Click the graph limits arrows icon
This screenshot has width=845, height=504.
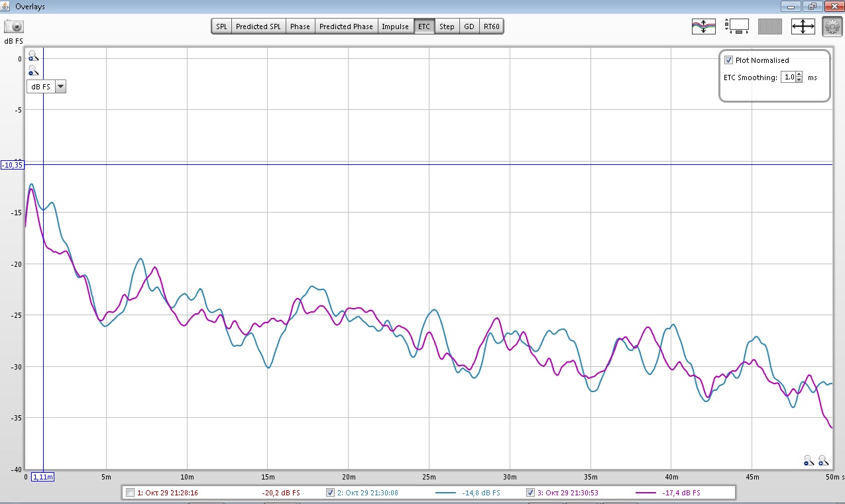803,26
